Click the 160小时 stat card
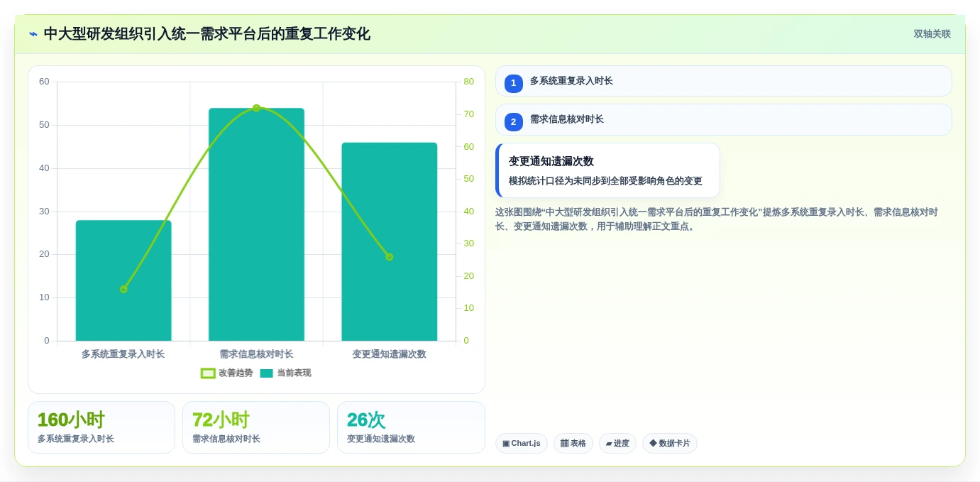The height and width of the screenshot is (482, 980). click(x=101, y=427)
